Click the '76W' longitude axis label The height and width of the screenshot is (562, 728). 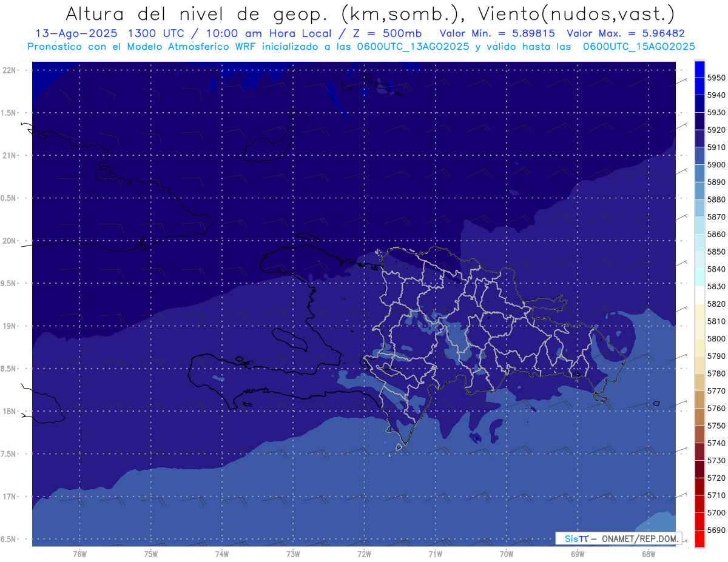pyautogui.click(x=79, y=555)
